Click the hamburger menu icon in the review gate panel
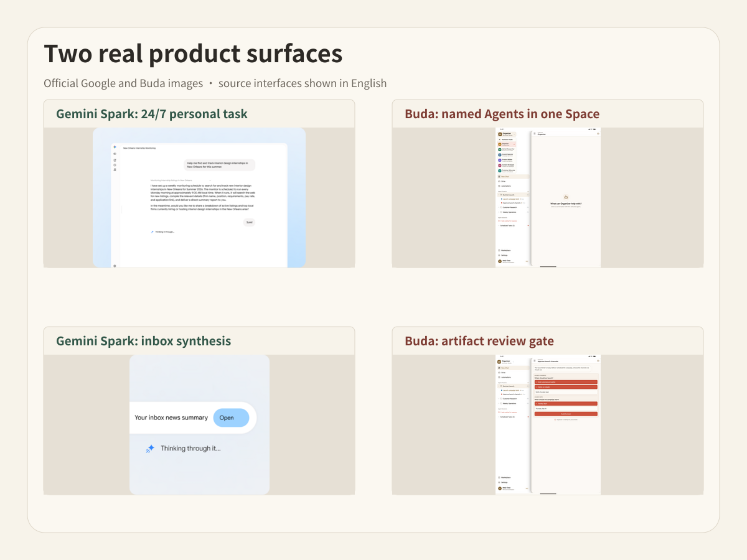 coord(534,361)
